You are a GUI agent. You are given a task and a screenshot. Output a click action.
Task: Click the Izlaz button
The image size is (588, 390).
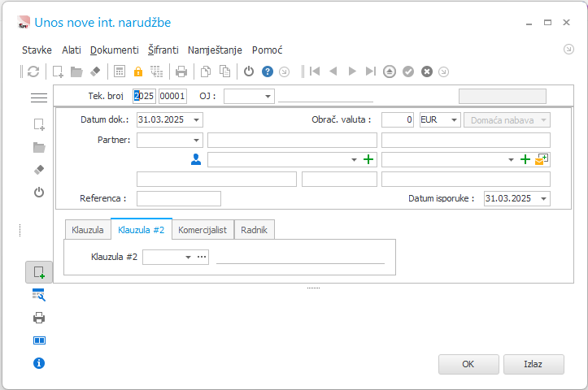[x=534, y=364]
